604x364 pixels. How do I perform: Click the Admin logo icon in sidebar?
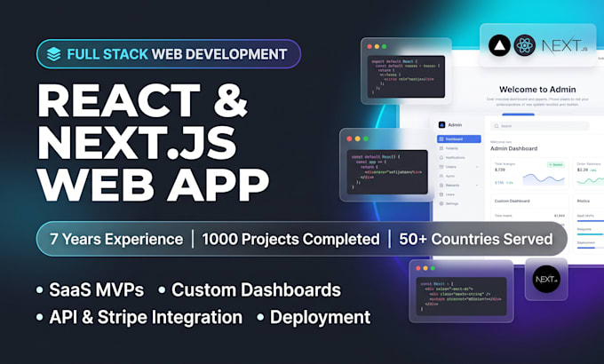441,125
